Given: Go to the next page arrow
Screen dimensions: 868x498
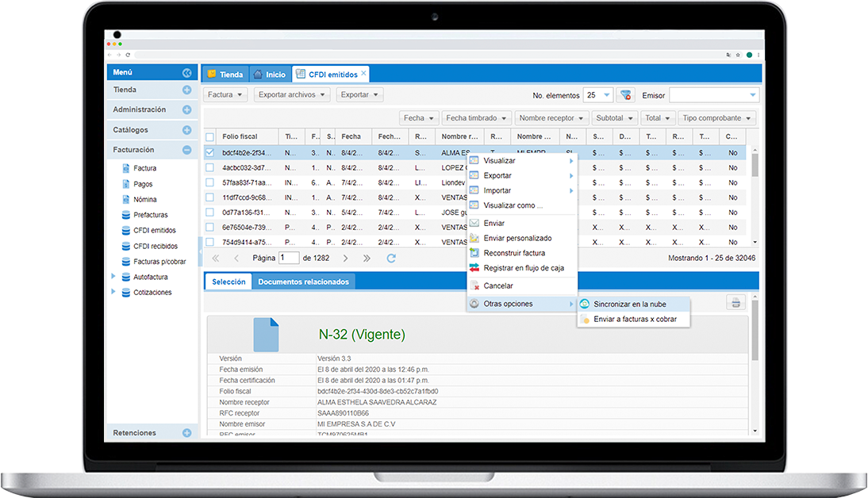Looking at the screenshot, I should [x=345, y=259].
